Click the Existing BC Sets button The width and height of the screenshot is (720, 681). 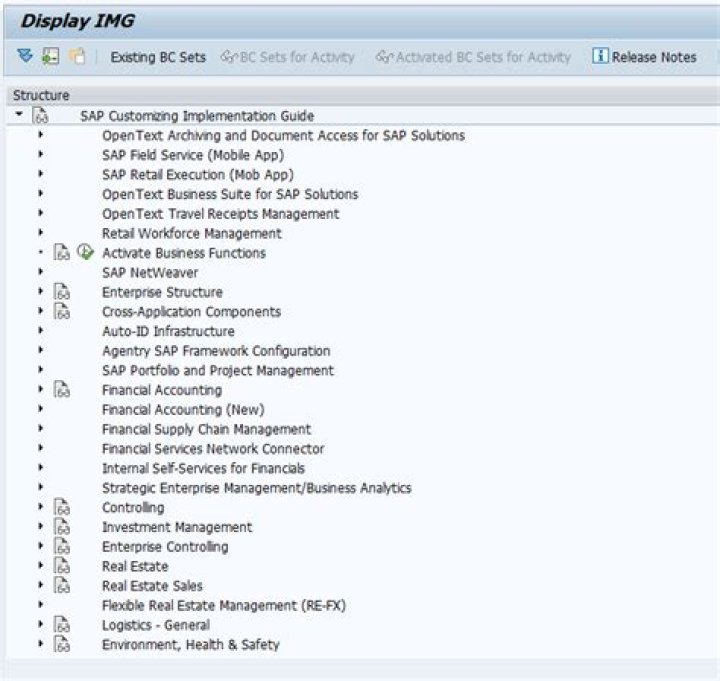point(158,57)
